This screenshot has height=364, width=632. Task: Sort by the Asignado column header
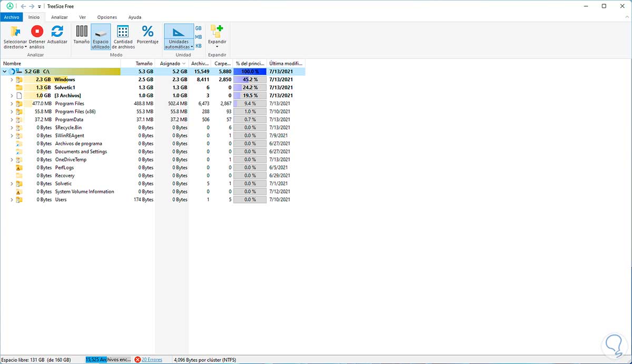click(x=172, y=63)
